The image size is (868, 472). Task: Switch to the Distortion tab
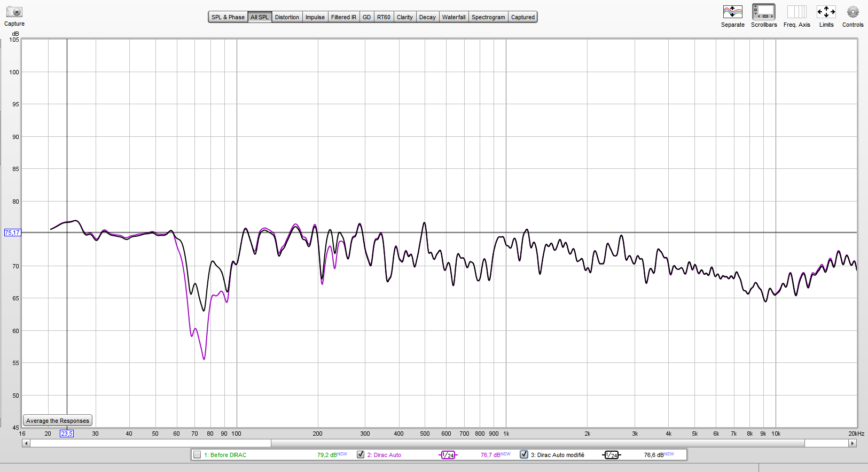(x=287, y=17)
